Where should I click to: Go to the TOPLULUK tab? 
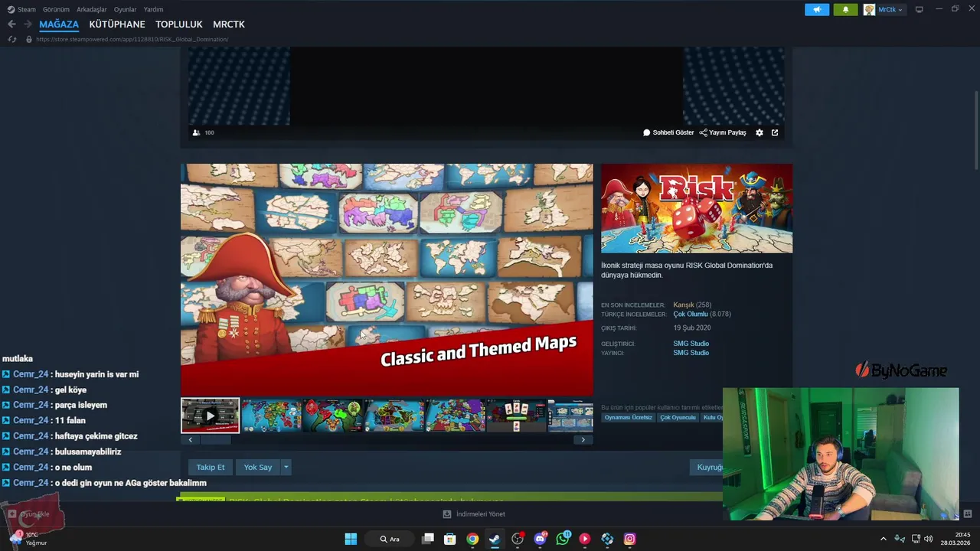(179, 24)
